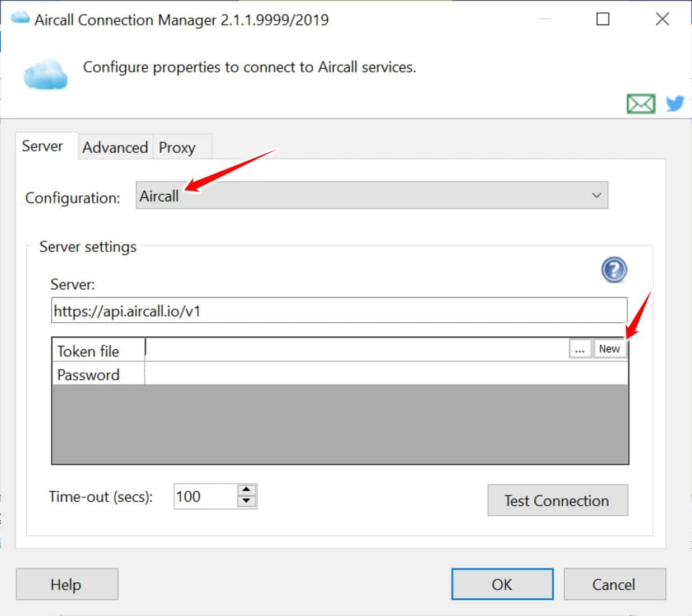The width and height of the screenshot is (692, 616).
Task: Click the Test Connection button
Action: click(558, 500)
